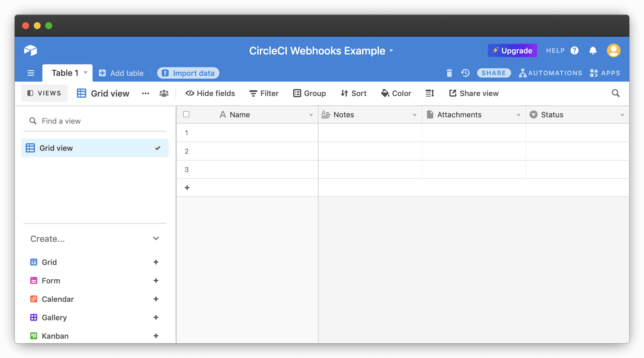Click Share view

[474, 94]
